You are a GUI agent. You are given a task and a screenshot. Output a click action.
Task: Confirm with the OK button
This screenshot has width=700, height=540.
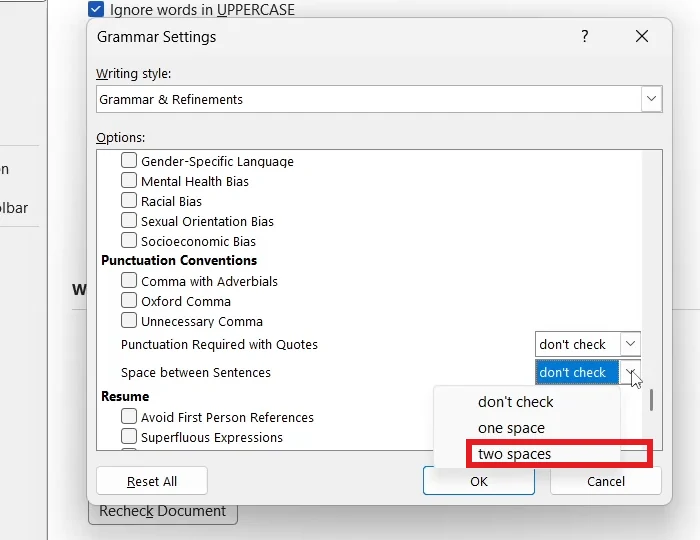tap(479, 481)
